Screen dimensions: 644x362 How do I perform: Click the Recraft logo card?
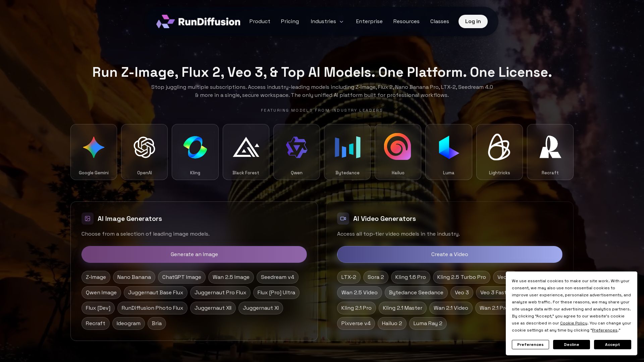tap(550, 152)
